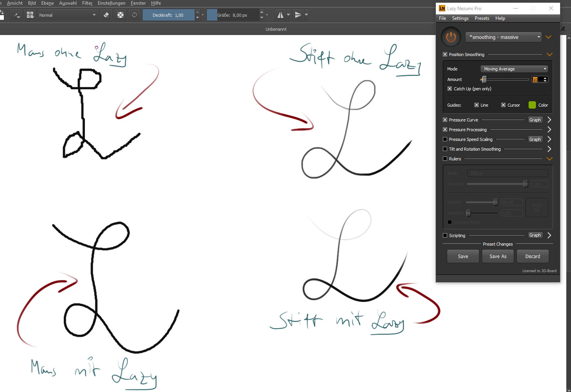Open Krita Hilfe menu
This screenshot has height=392, width=571.
point(156,3)
